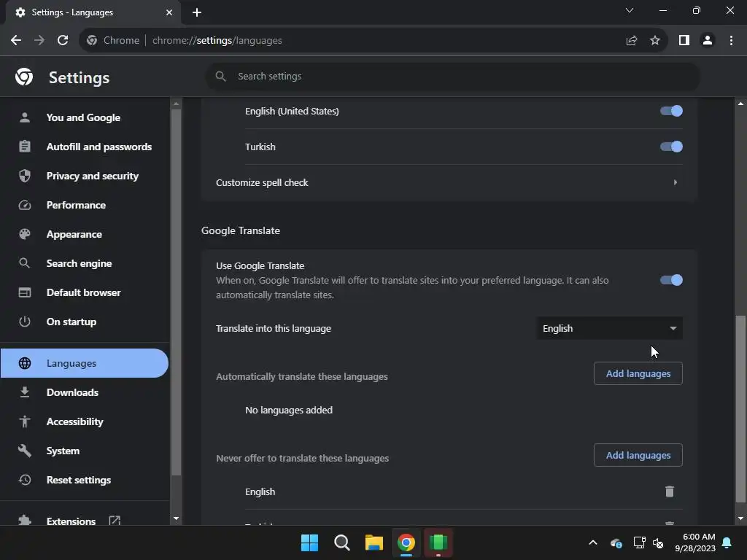Open Performance settings section
The image size is (747, 560).
click(x=85, y=205)
